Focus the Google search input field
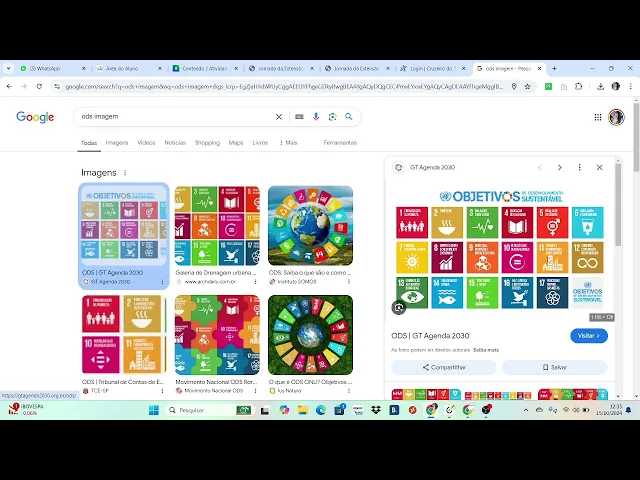640x480 pixels. coord(176,117)
